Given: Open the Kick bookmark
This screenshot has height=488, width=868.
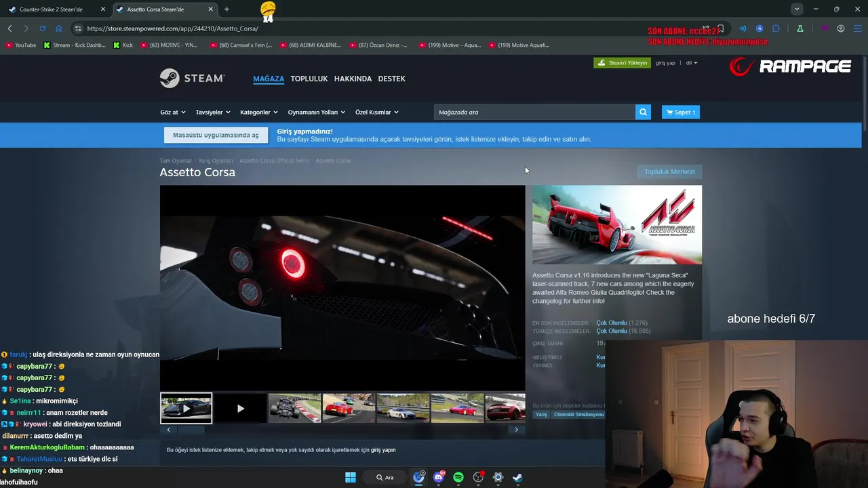Looking at the screenshot, I should coord(123,45).
